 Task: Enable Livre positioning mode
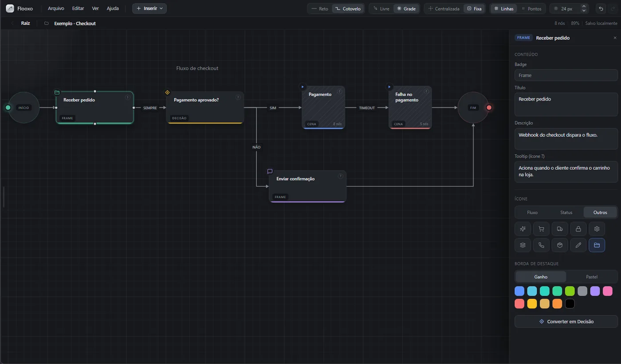(381, 8)
